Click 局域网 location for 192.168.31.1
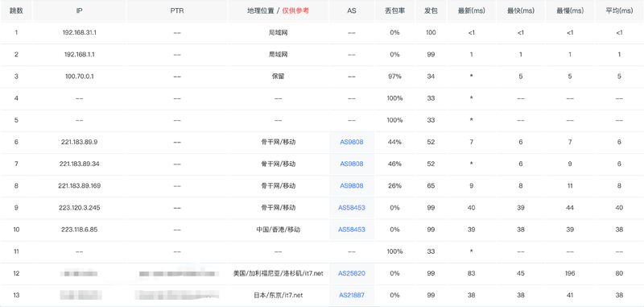Image resolution: width=644 pixels, height=307 pixels. coord(278,32)
